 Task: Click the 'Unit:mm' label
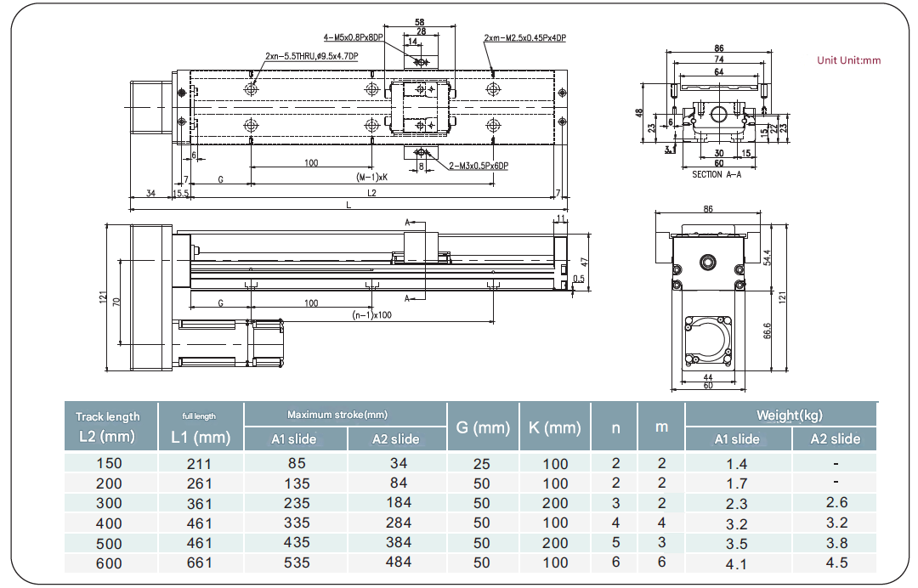click(x=848, y=60)
